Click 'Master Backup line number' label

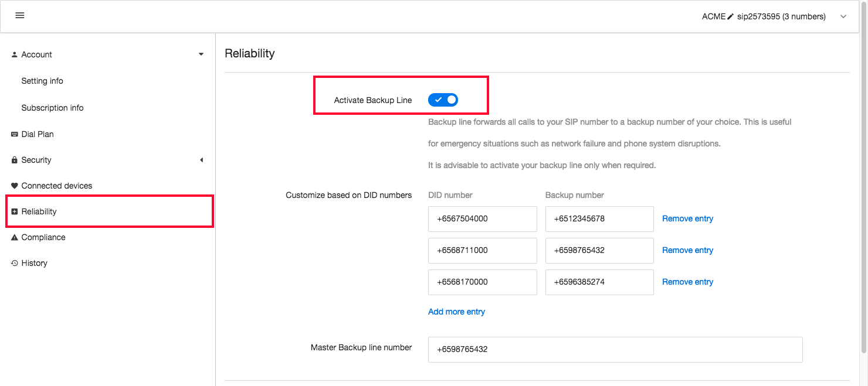361,347
